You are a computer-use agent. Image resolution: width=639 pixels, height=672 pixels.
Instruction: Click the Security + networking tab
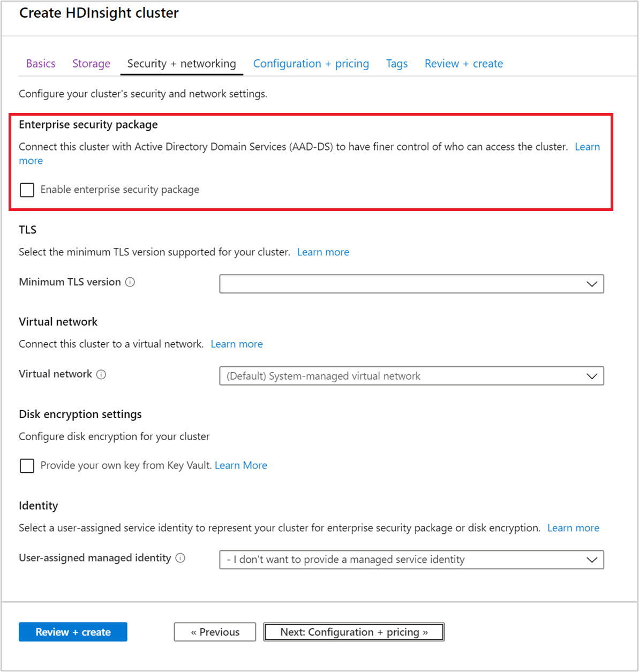(181, 63)
